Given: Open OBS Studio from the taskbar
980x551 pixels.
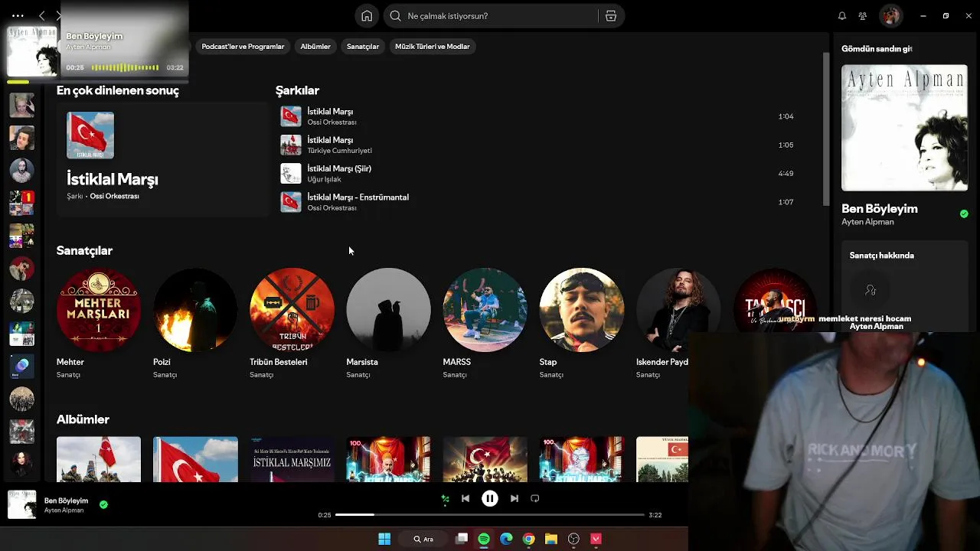Looking at the screenshot, I should (x=573, y=539).
